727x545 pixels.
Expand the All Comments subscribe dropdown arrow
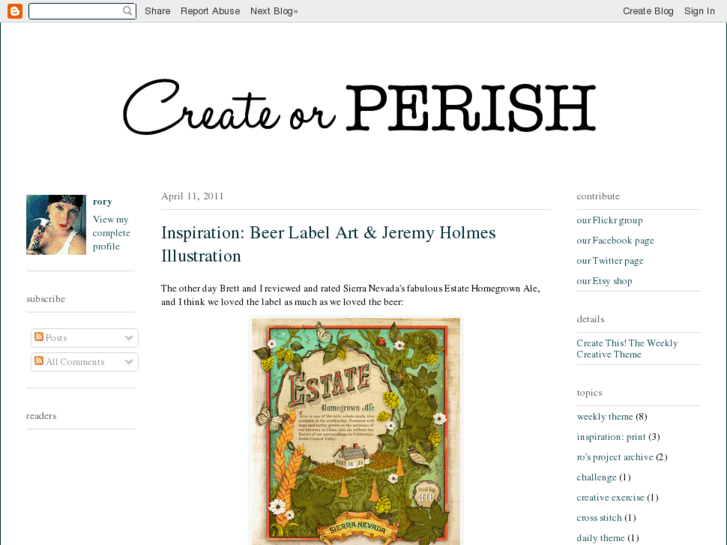(x=129, y=362)
